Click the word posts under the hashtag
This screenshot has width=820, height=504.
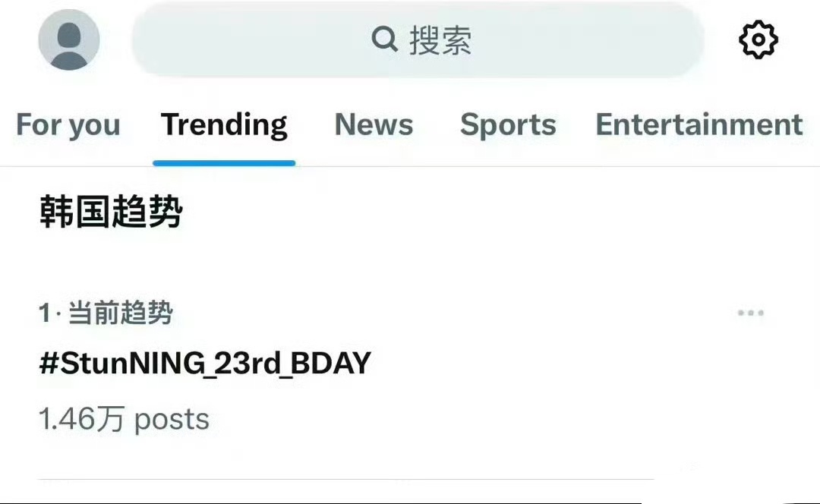(x=172, y=420)
